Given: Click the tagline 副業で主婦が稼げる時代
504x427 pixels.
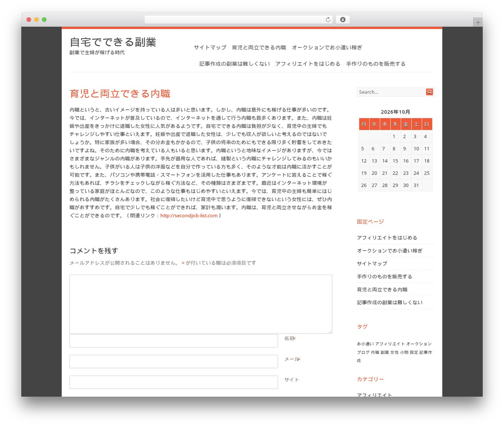Looking at the screenshot, I should 97,53.
